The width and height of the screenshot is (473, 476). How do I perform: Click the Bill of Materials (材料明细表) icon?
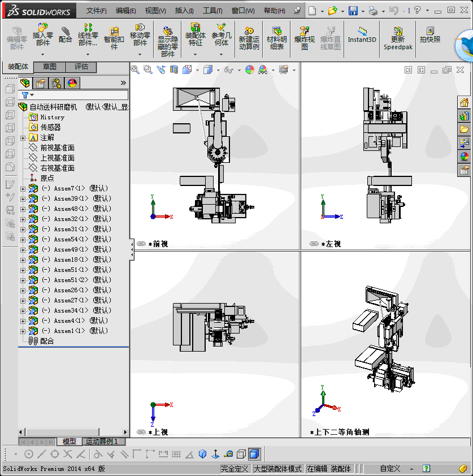click(276, 35)
